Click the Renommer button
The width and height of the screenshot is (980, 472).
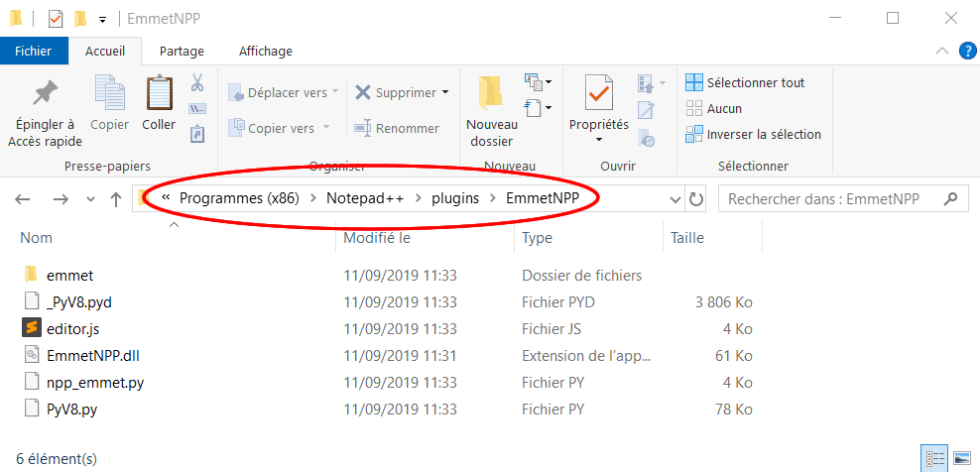pos(396,128)
